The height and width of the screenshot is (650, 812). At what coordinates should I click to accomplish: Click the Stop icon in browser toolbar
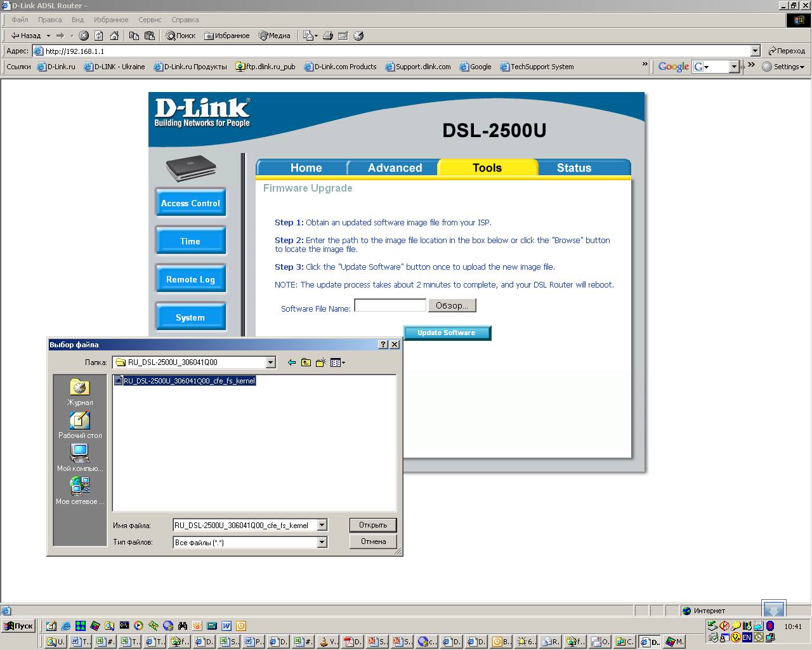coord(84,36)
